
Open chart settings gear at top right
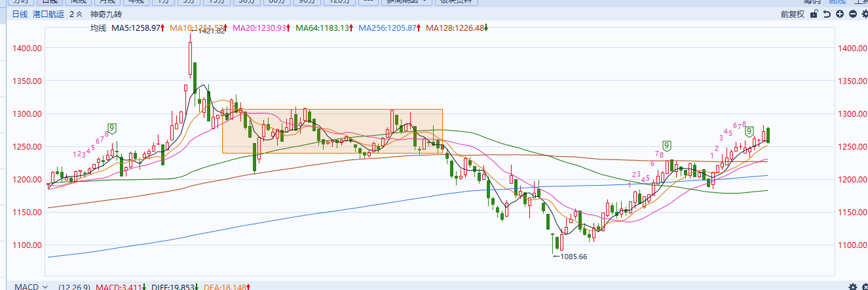pyautogui.click(x=865, y=14)
